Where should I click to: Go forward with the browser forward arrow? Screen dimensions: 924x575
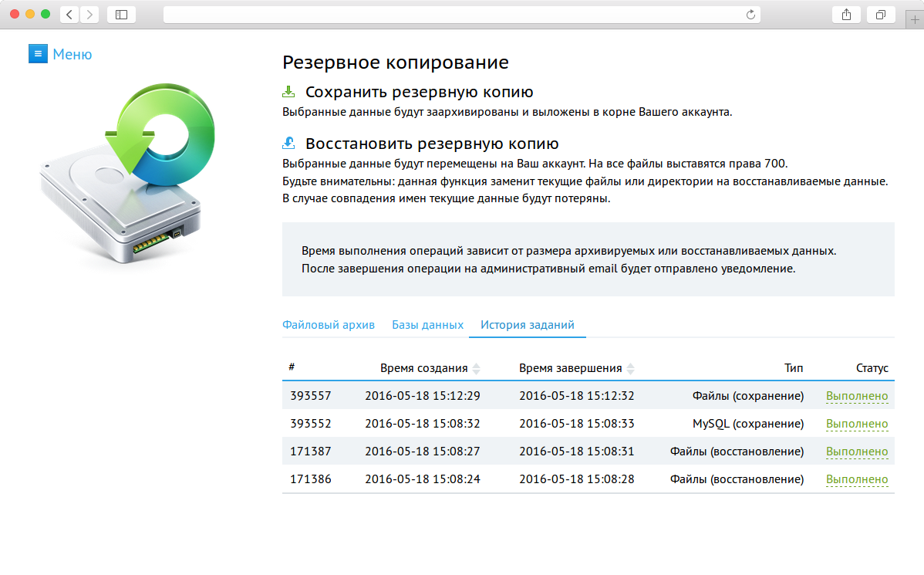[89, 15]
